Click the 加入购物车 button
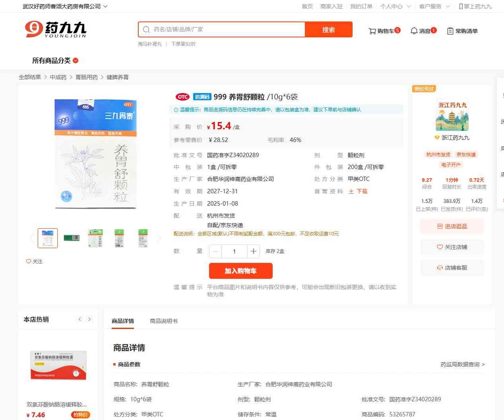 coord(240,271)
